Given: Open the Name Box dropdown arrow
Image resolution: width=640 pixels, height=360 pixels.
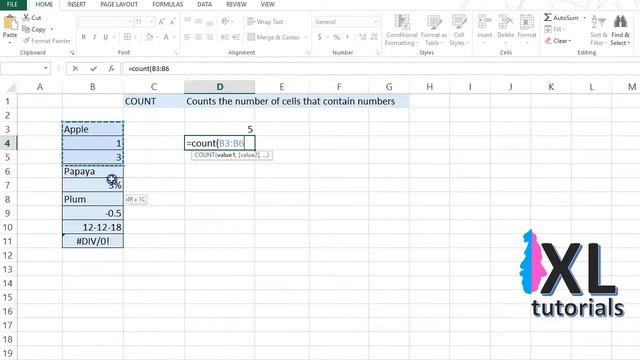Looking at the screenshot, I should pyautogui.click(x=46, y=68).
